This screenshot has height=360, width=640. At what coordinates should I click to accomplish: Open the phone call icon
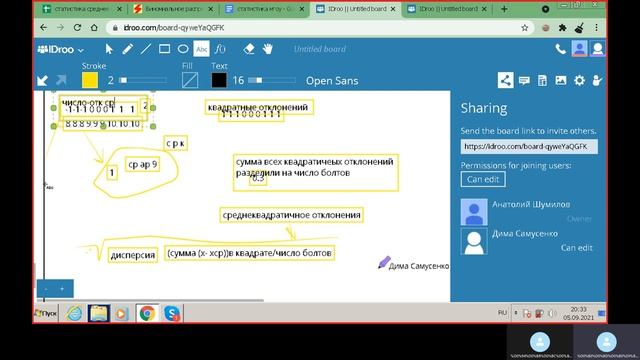pyautogui.click(x=560, y=49)
